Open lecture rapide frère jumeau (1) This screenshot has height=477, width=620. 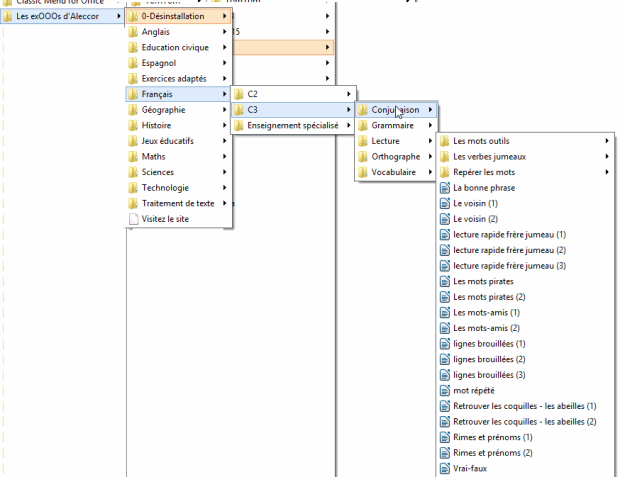point(525,235)
